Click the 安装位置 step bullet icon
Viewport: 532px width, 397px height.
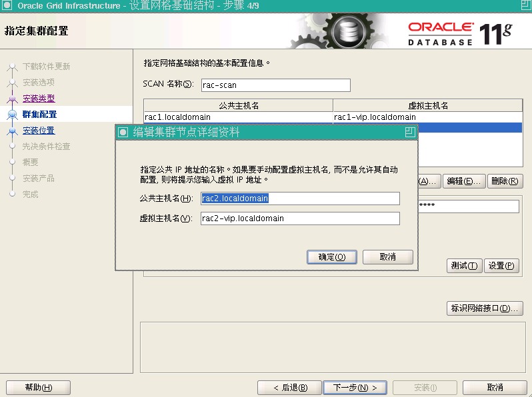point(12,131)
